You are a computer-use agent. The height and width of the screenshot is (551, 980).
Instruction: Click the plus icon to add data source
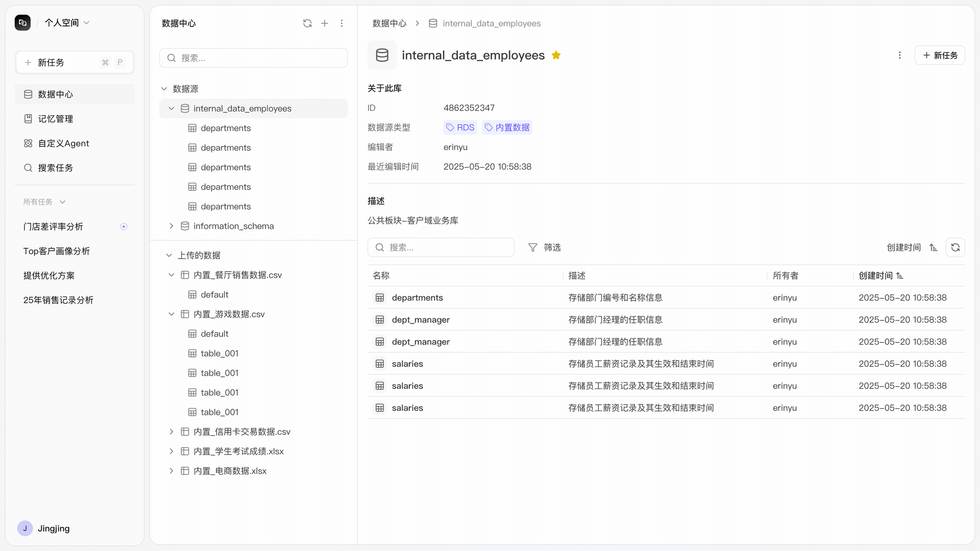click(324, 24)
